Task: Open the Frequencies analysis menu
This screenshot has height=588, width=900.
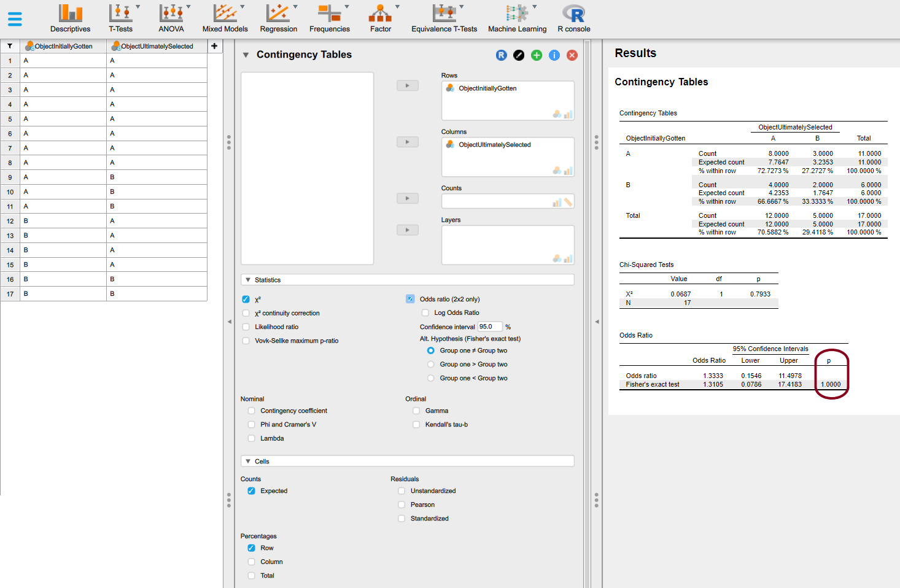Action: click(x=330, y=18)
